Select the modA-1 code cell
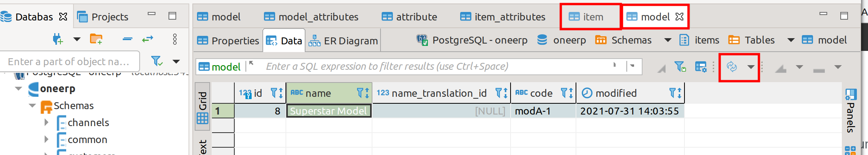868x155 pixels. pos(543,111)
